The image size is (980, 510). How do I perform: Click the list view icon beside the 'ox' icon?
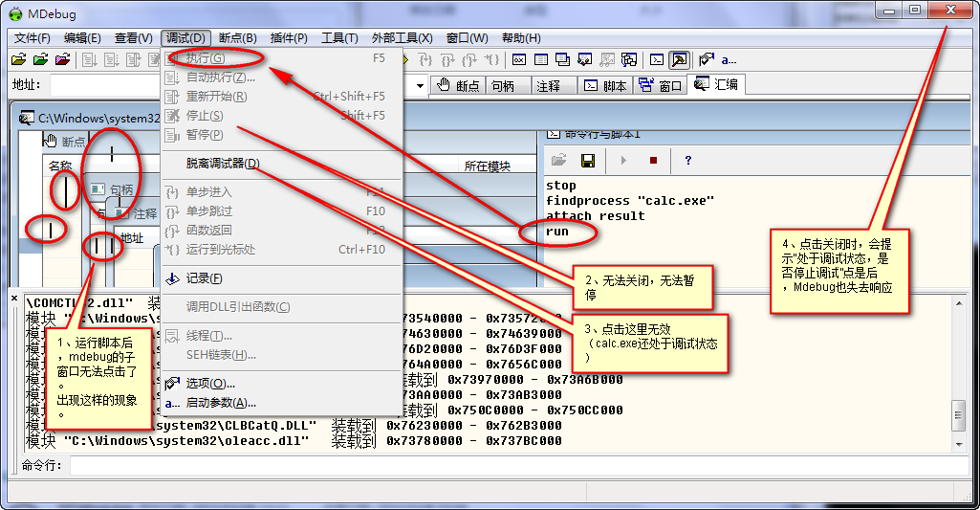(541, 60)
